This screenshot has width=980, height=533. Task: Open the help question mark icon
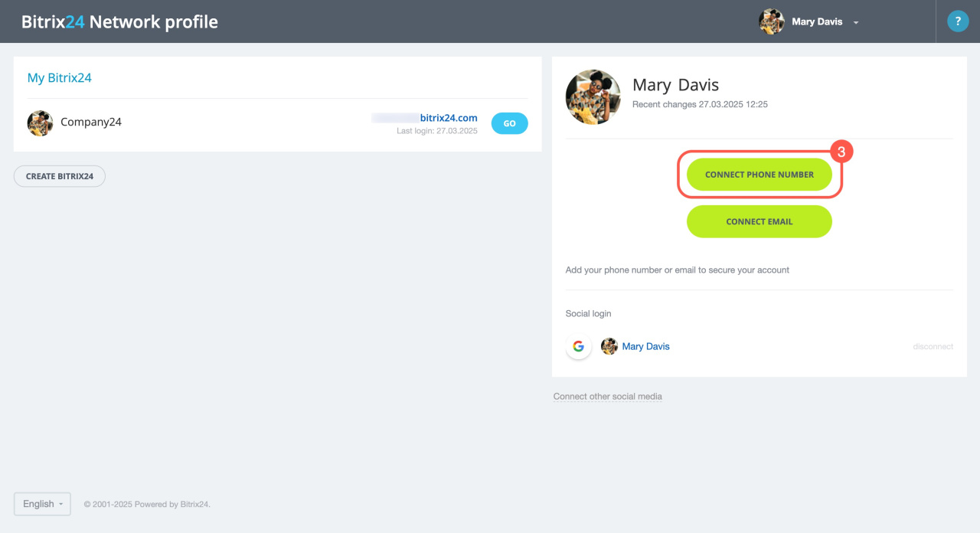(958, 21)
